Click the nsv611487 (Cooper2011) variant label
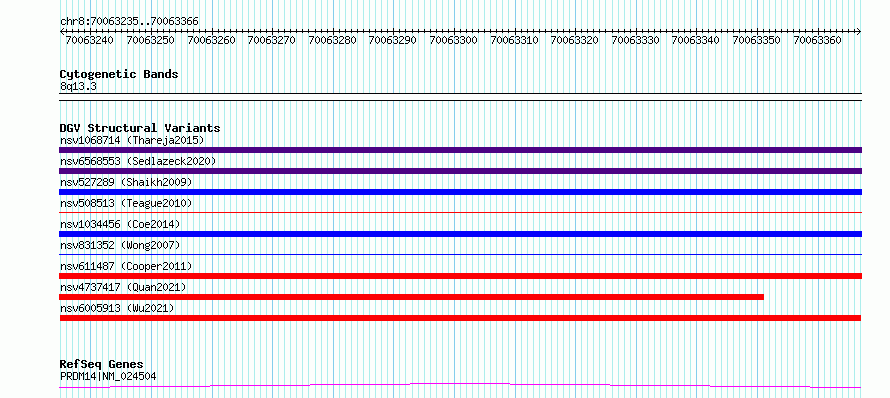The height and width of the screenshot is (398, 890). 126,266
